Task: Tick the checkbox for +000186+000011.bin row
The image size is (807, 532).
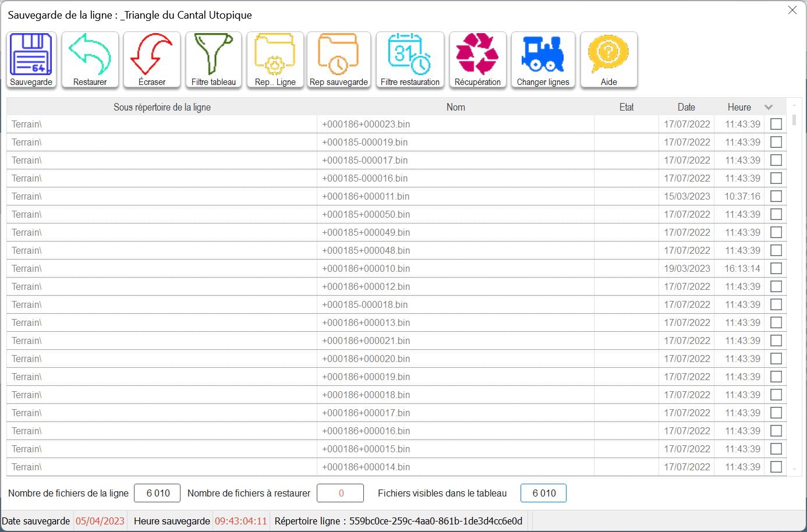Action: coord(776,196)
